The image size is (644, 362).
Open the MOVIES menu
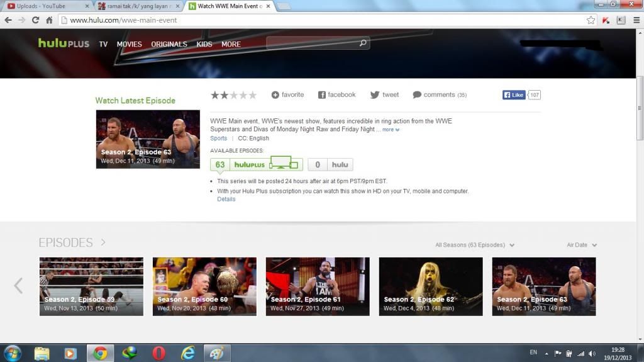[129, 44]
